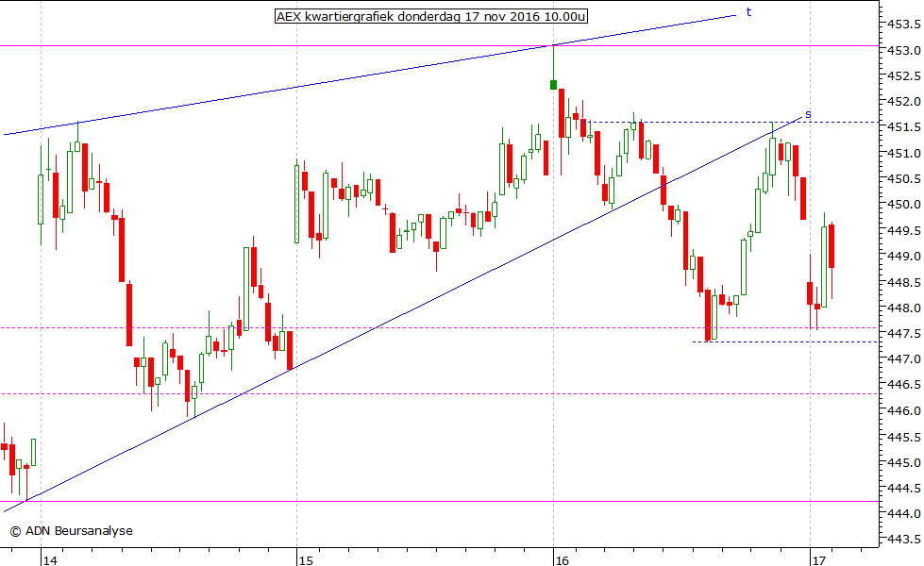924x566 pixels.
Task: Click the price axis label 445.0
Action: [x=904, y=462]
